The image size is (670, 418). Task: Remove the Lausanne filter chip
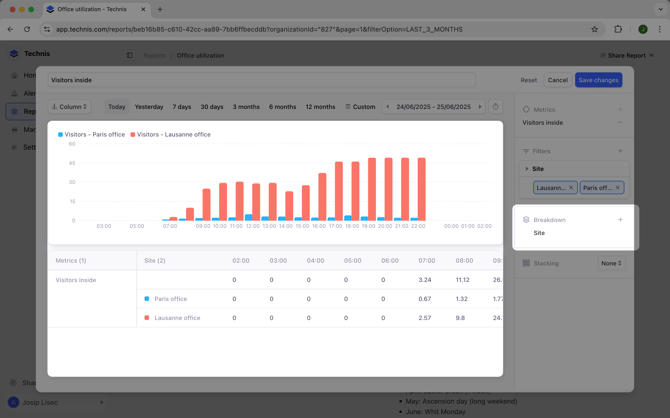coord(571,188)
